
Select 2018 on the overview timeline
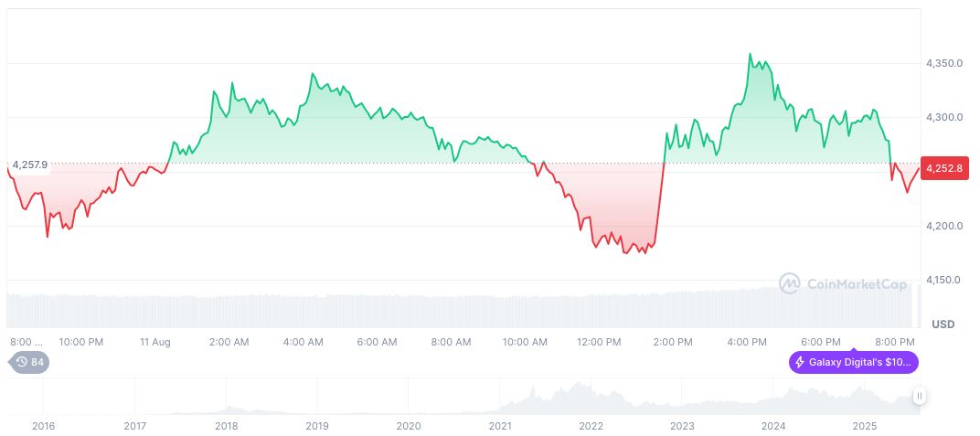(226, 426)
